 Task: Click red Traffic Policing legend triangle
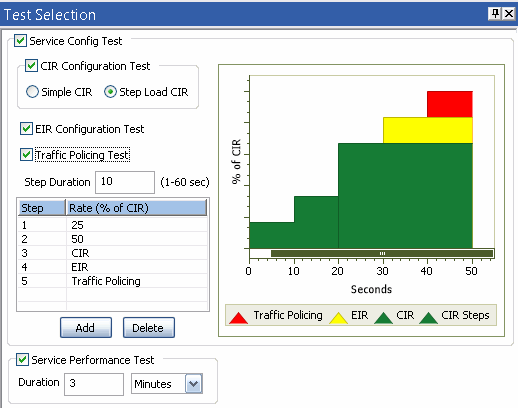[x=238, y=318]
